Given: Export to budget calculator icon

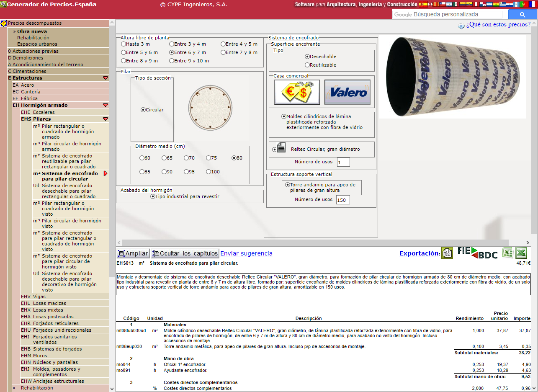Looking at the screenshot, I should click(x=447, y=253).
